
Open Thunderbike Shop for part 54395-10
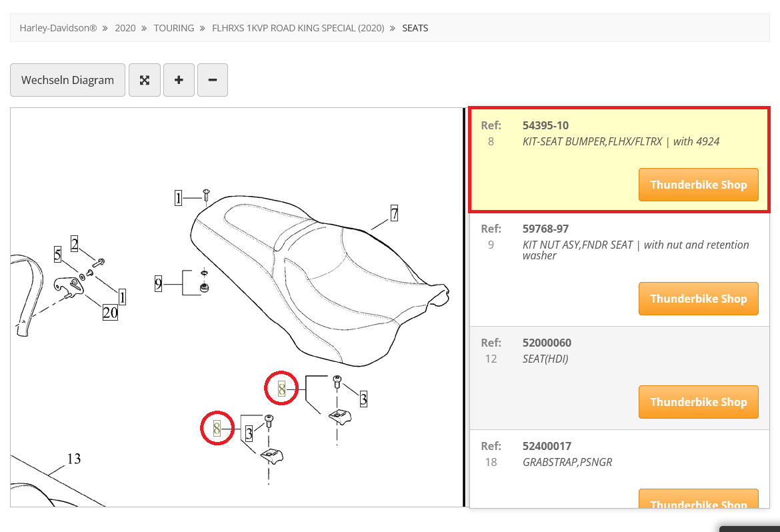tap(699, 185)
